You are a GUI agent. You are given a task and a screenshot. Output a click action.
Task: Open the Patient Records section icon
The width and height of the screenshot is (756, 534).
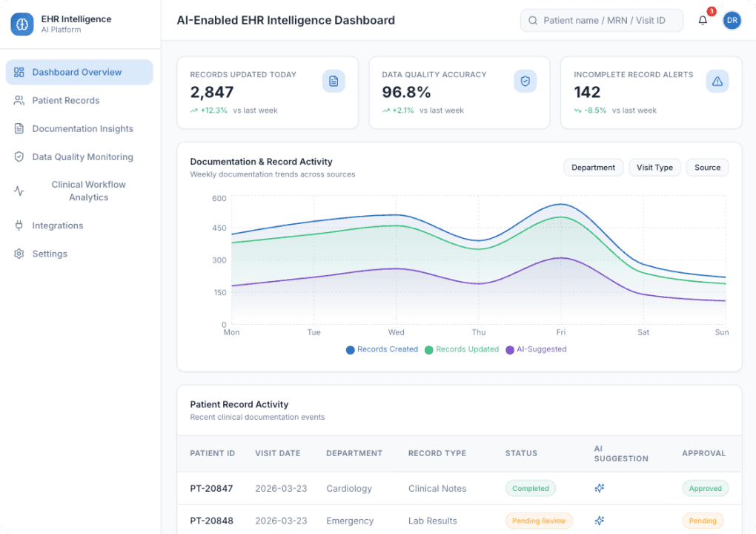(19, 100)
